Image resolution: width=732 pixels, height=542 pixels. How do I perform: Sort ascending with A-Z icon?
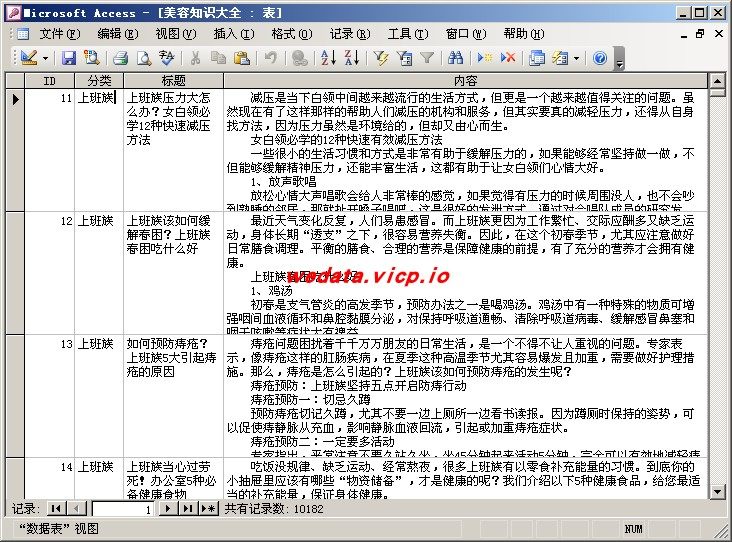coord(328,58)
